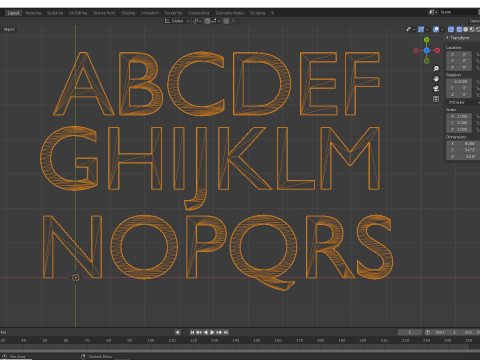Click the proportional editing falloff curve icon
The height and width of the screenshot is (360, 480).
point(234,21)
